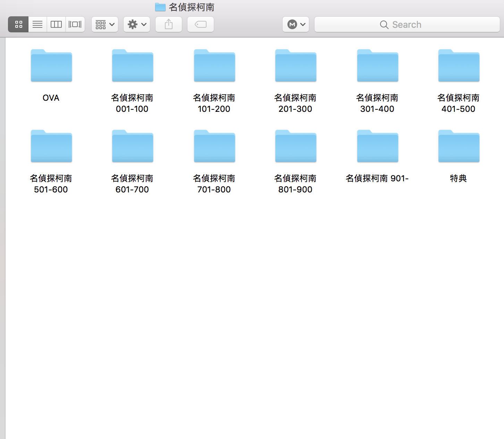504x439 pixels.
Task: Switch to column view
Action: click(x=56, y=24)
